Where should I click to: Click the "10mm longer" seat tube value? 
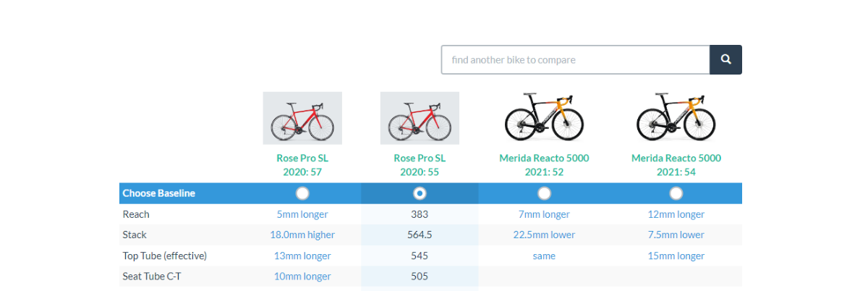click(302, 276)
